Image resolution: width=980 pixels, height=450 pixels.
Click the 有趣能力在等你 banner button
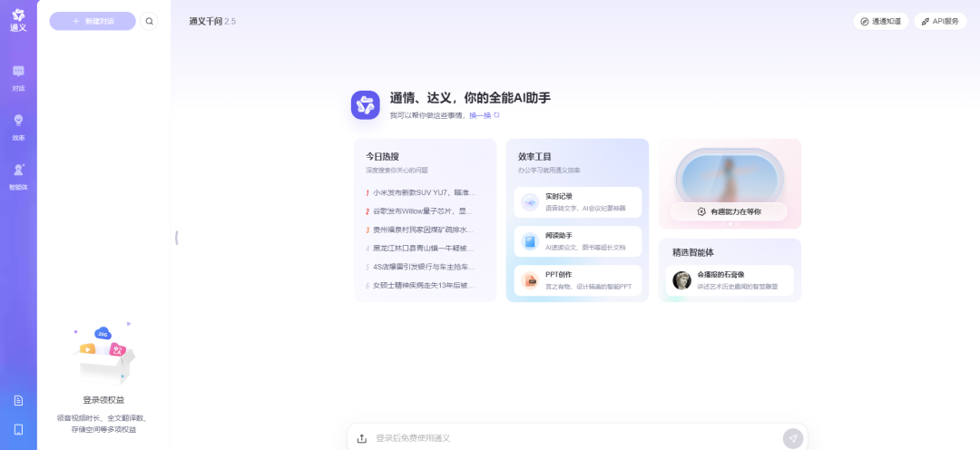[729, 212]
